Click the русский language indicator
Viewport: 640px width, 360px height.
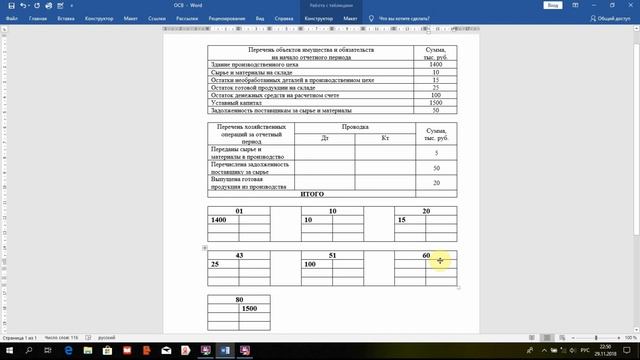tap(107, 338)
